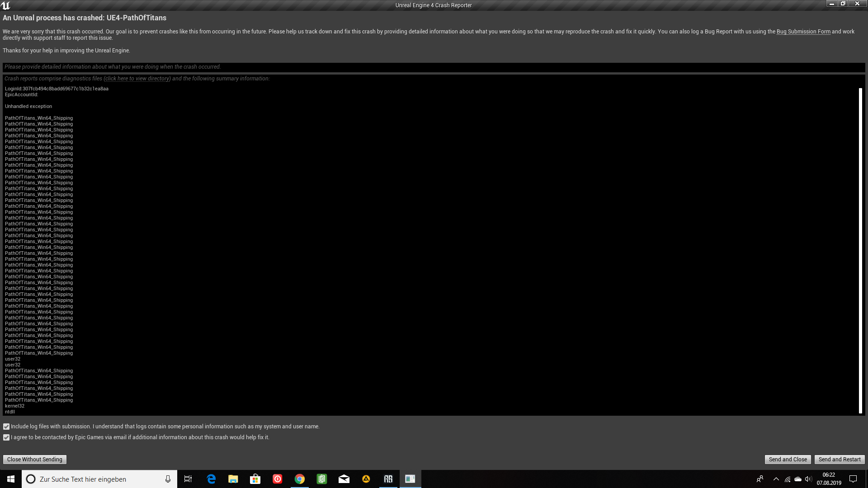Close the crash report without sending
This screenshot has height=488, width=868.
coord(34,459)
